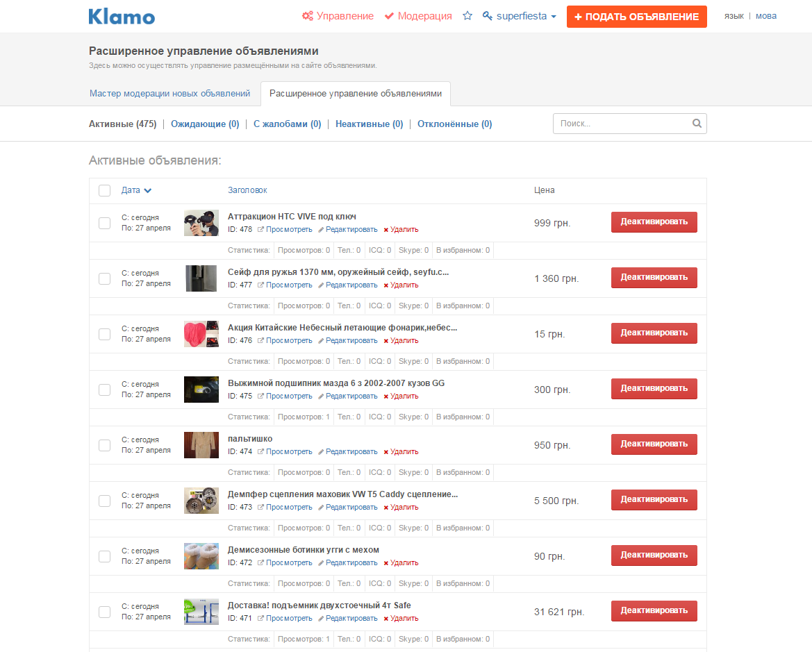Click ПОДАТЬ ОБЪЯВЛЕНИЕ button

[x=636, y=17]
